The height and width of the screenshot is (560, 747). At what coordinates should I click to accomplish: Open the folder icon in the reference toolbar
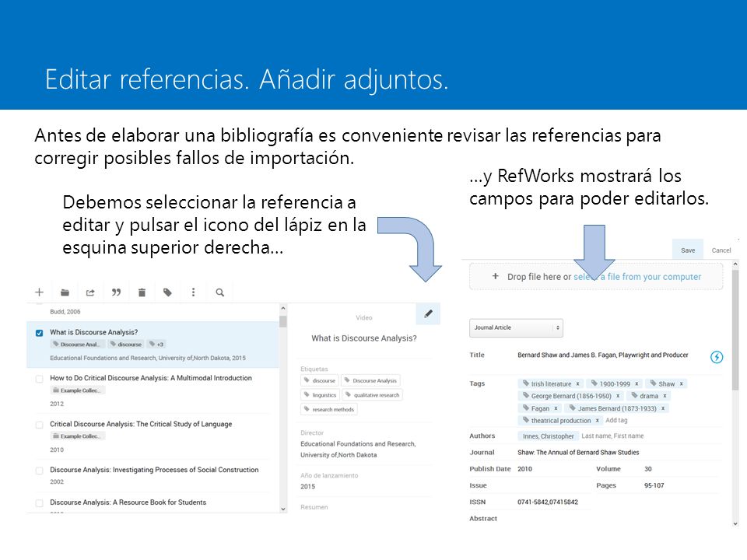(65, 292)
